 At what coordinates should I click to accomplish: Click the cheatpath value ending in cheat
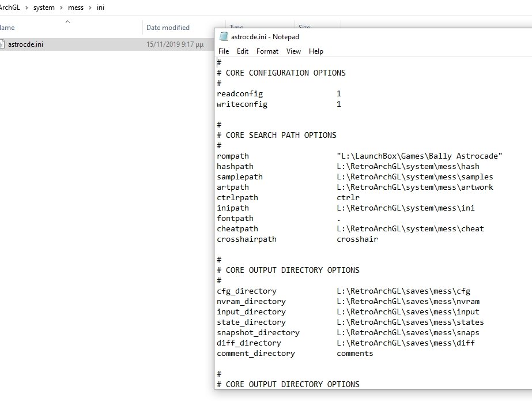pyautogui.click(x=410, y=229)
